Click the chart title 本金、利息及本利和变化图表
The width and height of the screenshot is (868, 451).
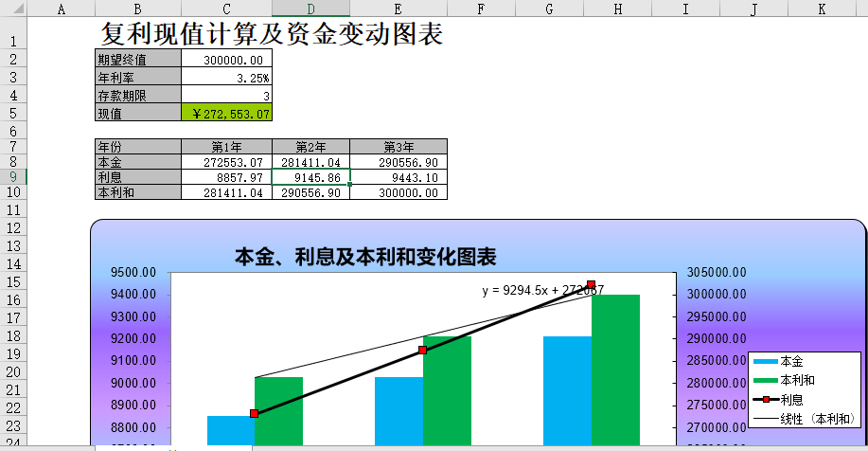click(365, 257)
